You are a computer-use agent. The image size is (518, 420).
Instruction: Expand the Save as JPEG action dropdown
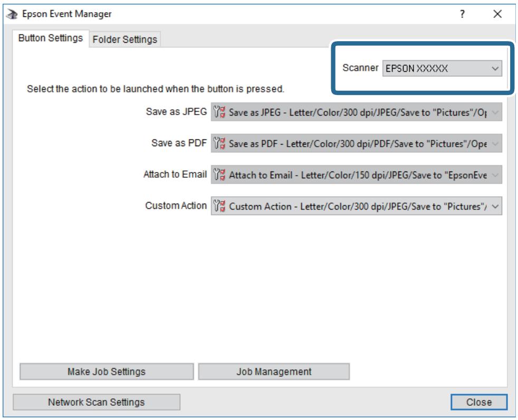(x=495, y=112)
